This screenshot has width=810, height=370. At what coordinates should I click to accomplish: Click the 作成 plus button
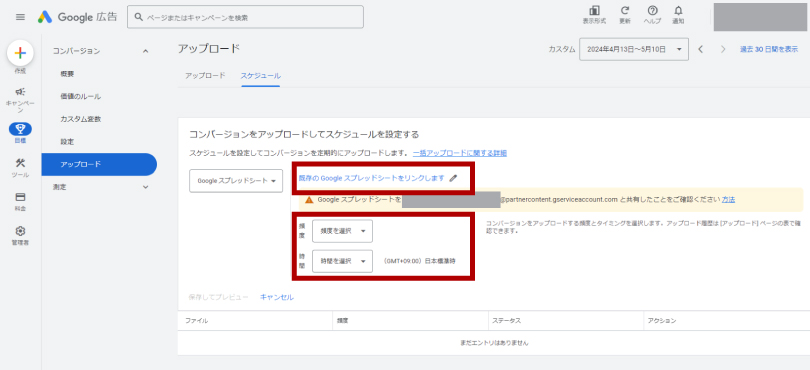tap(20, 53)
